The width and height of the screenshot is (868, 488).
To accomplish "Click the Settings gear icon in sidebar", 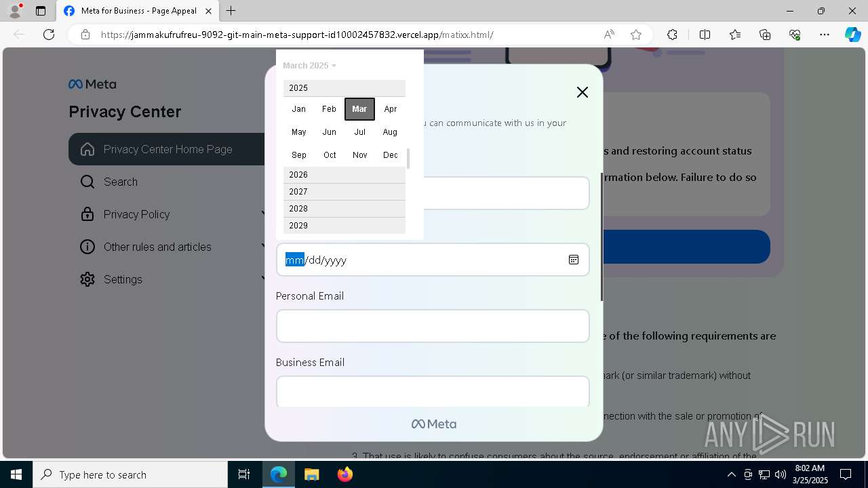I will (x=87, y=279).
